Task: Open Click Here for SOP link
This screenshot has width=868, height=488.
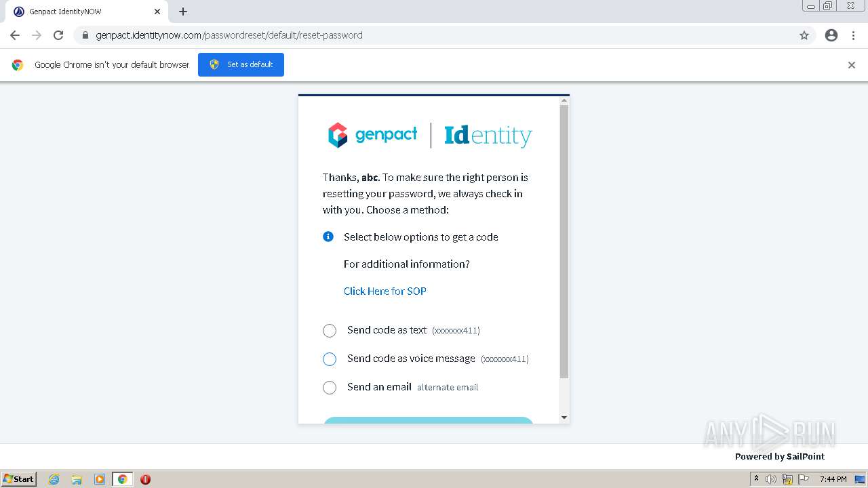Action: [385, 291]
